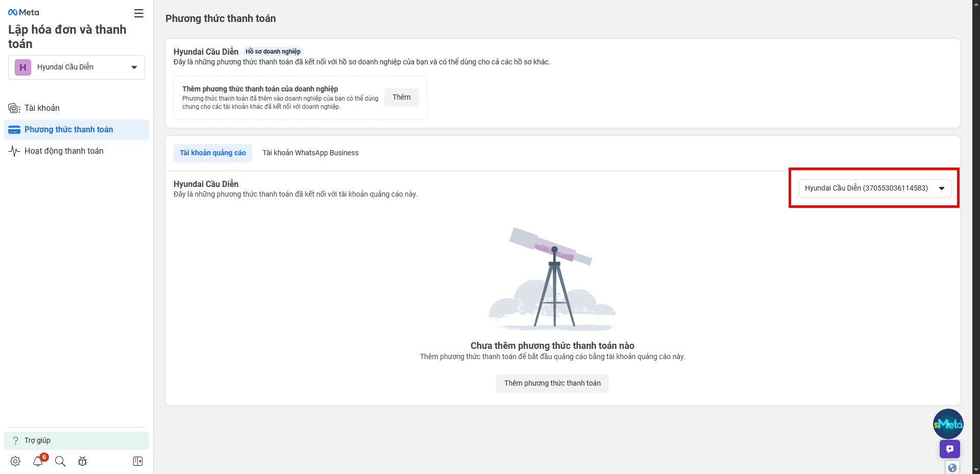Collapse the hamburger navigation menu
This screenshot has height=474, width=980.
point(139,13)
